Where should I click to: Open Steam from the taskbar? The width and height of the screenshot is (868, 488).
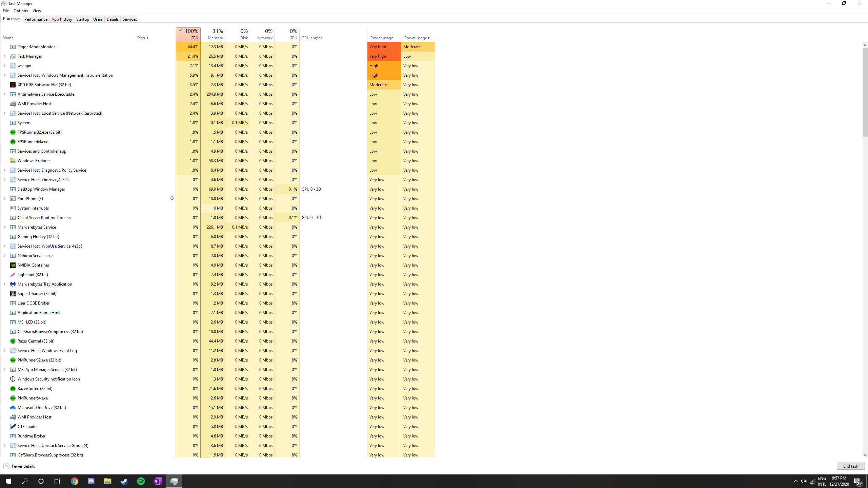point(124,481)
